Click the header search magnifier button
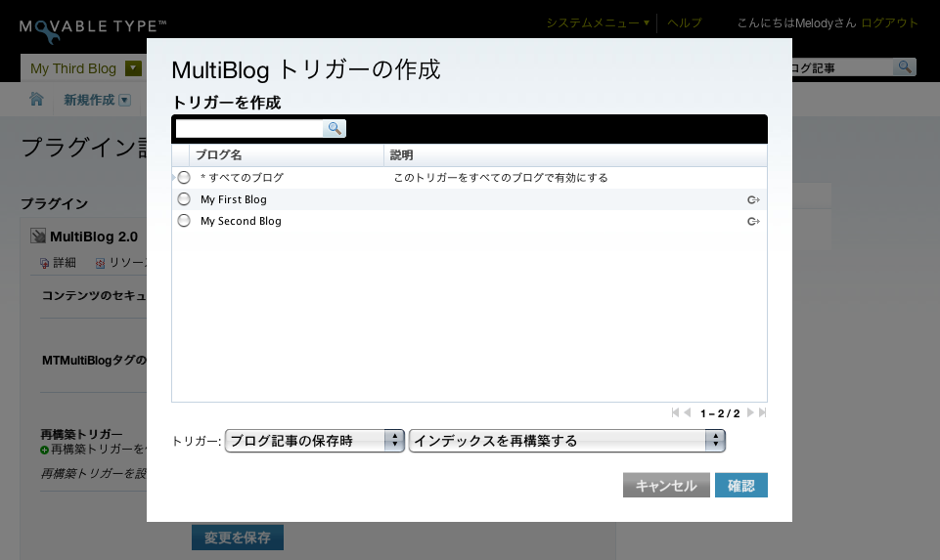 [x=904, y=67]
